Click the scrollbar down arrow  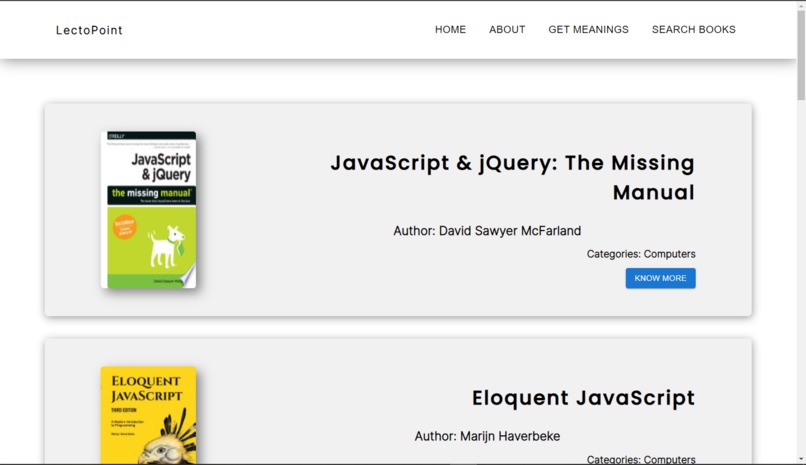coord(801,459)
